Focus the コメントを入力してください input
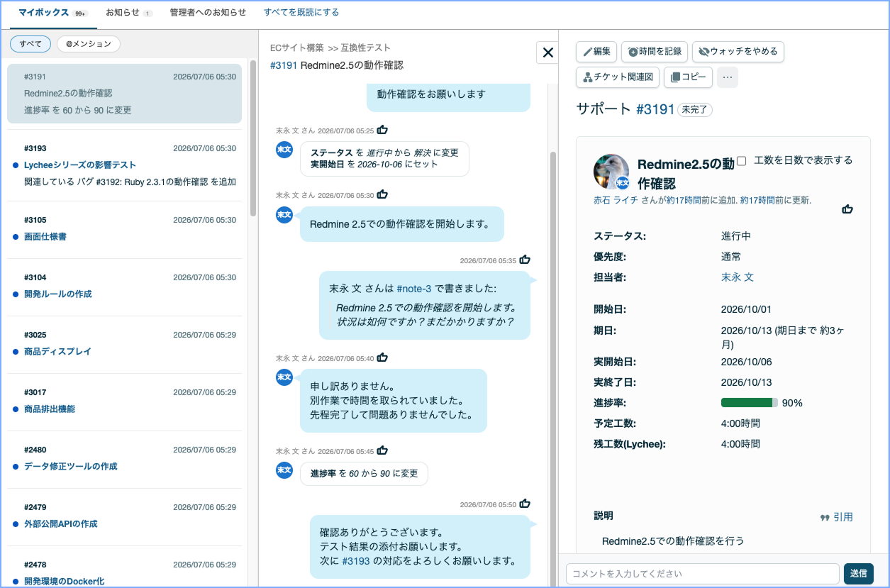 click(702, 574)
